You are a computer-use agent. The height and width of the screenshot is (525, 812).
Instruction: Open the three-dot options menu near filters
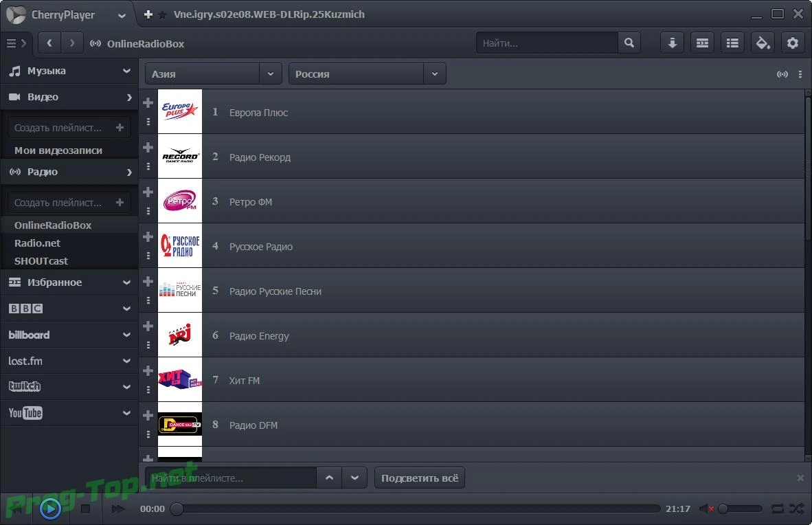pyautogui.click(x=800, y=75)
